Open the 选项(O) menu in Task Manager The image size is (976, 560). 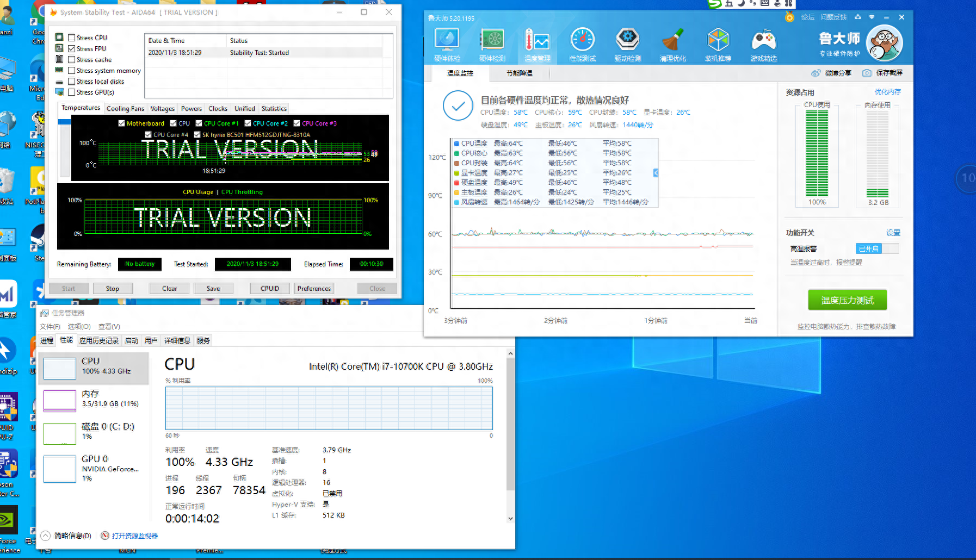point(79,327)
